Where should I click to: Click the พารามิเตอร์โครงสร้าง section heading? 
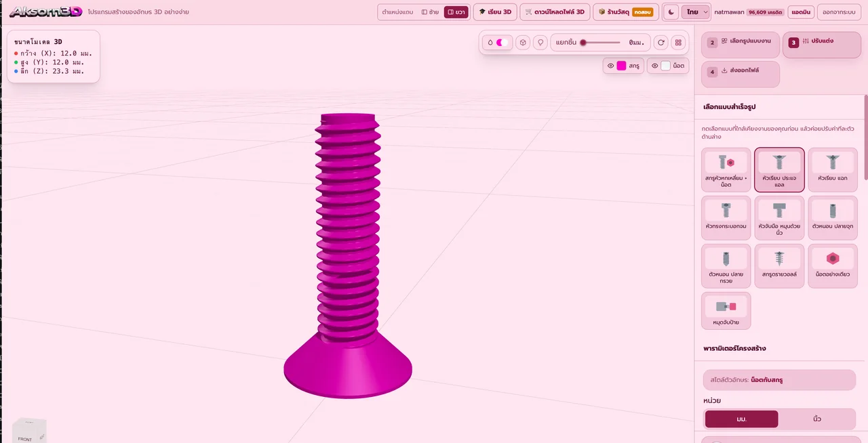coord(735,348)
